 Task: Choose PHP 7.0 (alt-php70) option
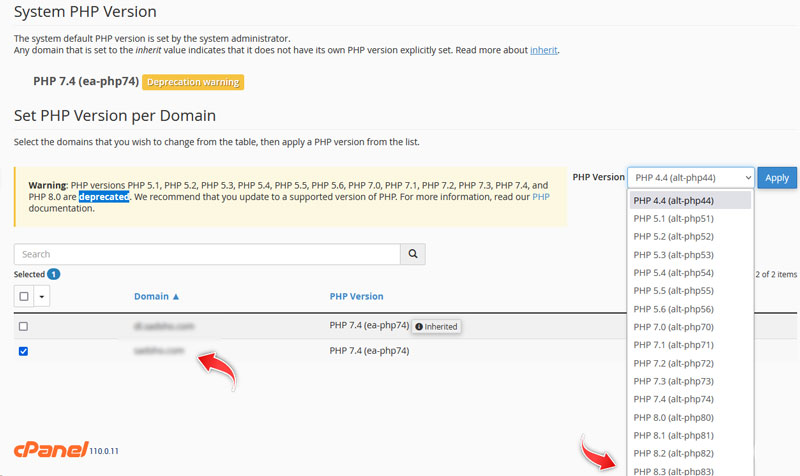[690, 327]
